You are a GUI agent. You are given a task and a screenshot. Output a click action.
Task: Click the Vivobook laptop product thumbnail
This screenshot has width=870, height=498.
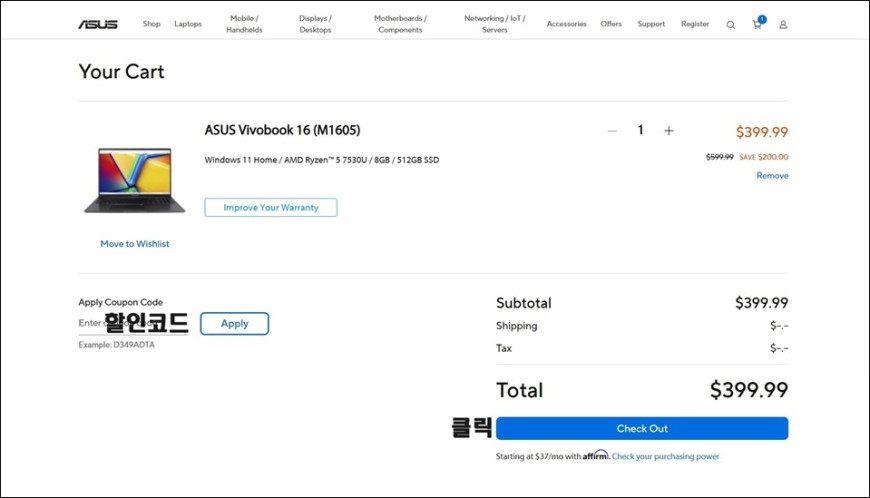(134, 180)
